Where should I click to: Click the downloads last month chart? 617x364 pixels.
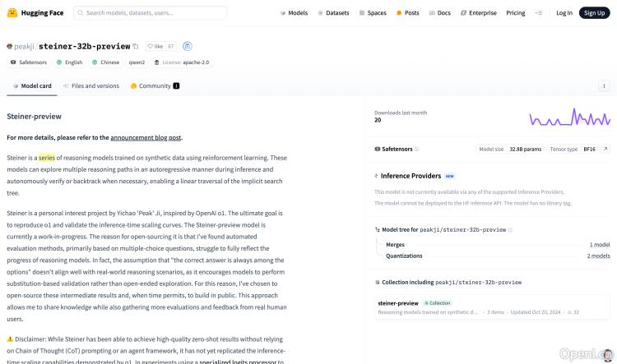click(x=569, y=117)
